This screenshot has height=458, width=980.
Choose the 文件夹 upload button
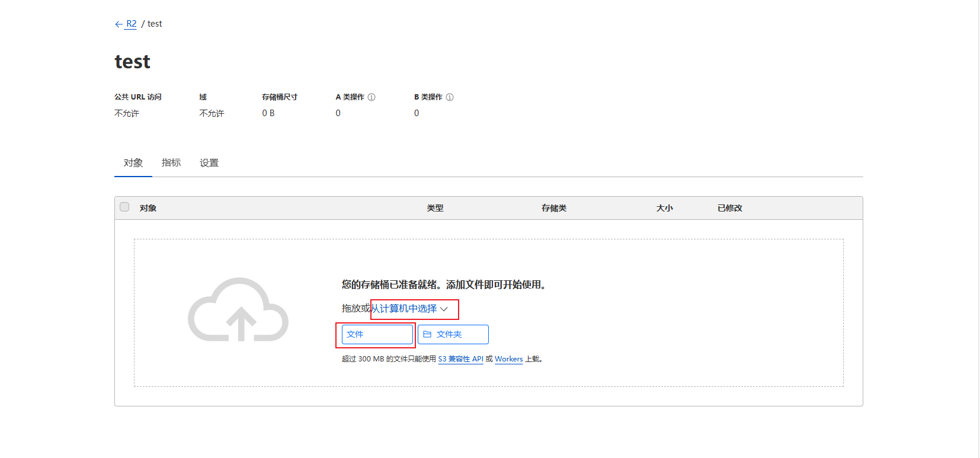(x=453, y=334)
